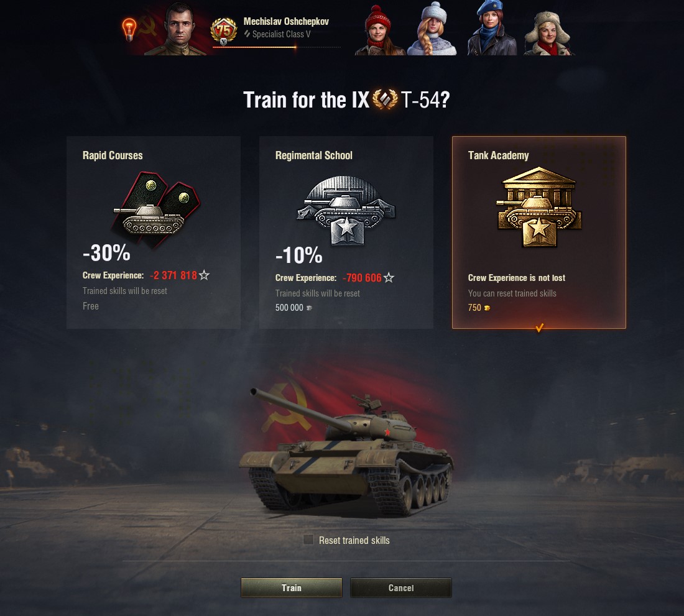This screenshot has width=684, height=616.
Task: Select the crew member in the blue beret
Action: pos(491,28)
